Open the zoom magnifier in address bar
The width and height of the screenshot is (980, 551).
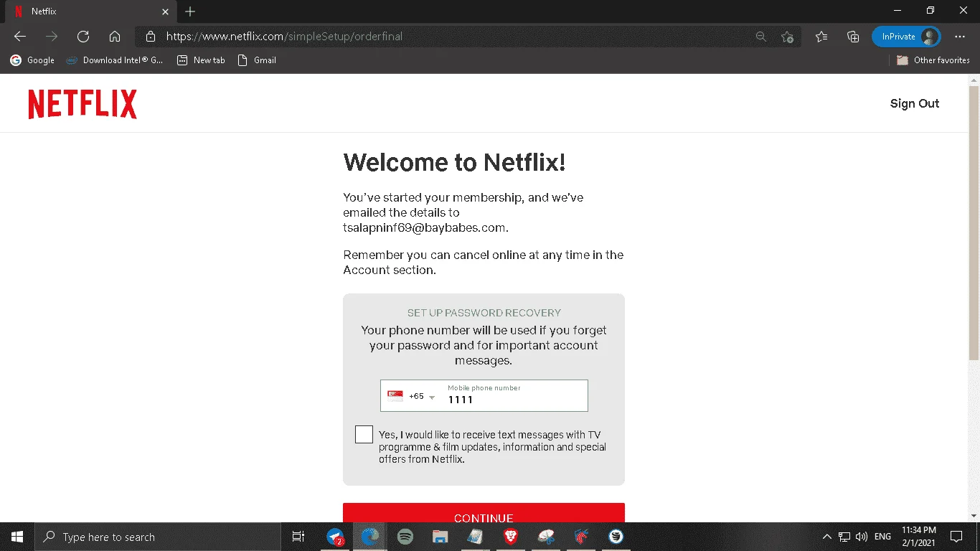[760, 37]
